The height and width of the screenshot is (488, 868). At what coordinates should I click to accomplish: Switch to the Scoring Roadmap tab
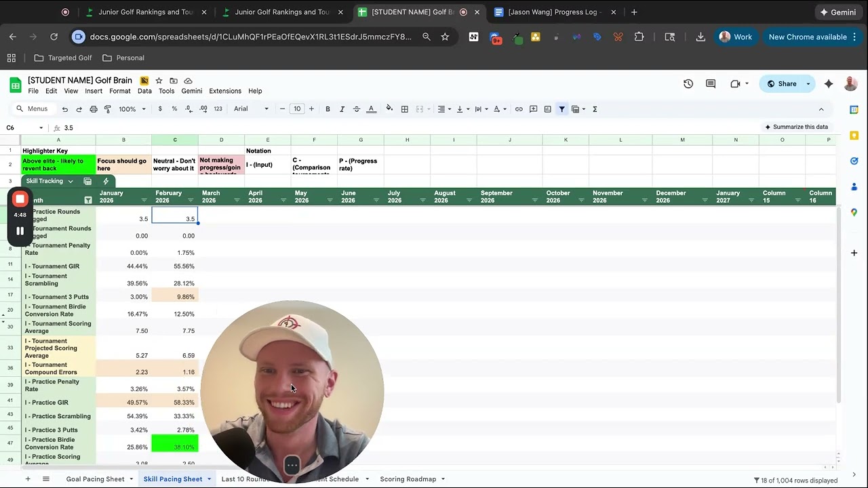point(408,479)
